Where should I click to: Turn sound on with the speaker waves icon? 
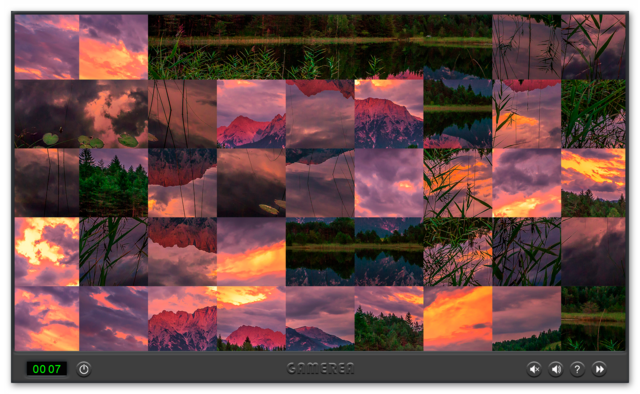pos(556,369)
